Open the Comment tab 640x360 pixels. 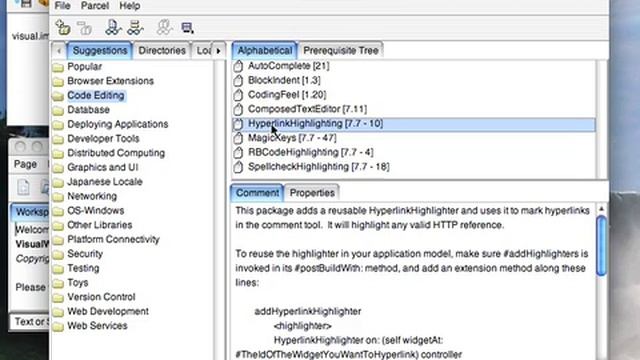pyautogui.click(x=257, y=193)
